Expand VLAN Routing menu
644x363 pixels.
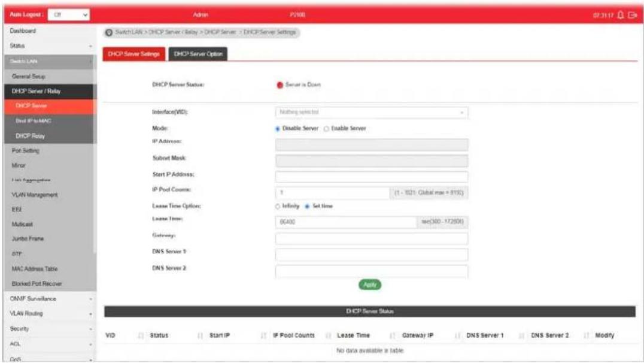[49, 314]
